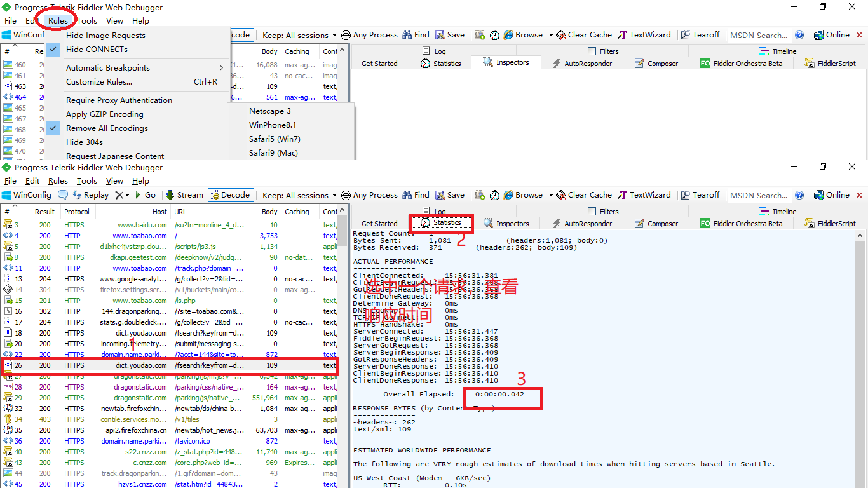868x488 pixels.
Task: Click Find in the lower window toolbar
Action: pos(416,195)
